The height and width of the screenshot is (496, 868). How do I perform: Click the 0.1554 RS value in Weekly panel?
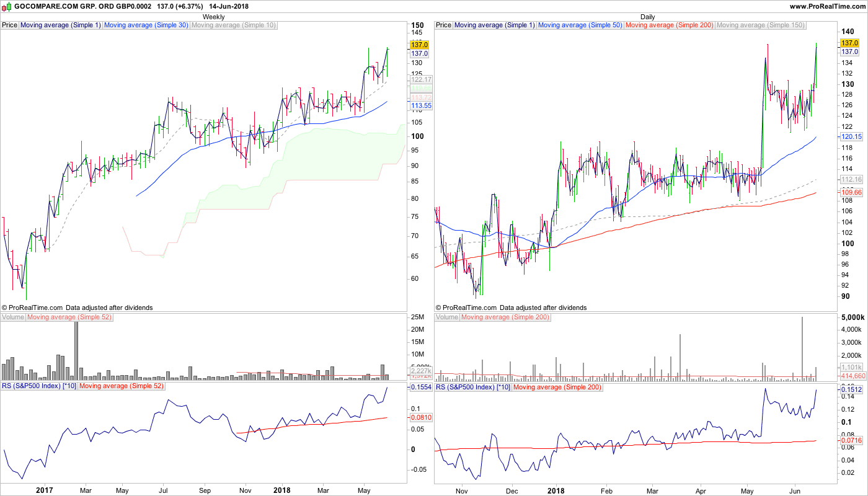[421, 387]
